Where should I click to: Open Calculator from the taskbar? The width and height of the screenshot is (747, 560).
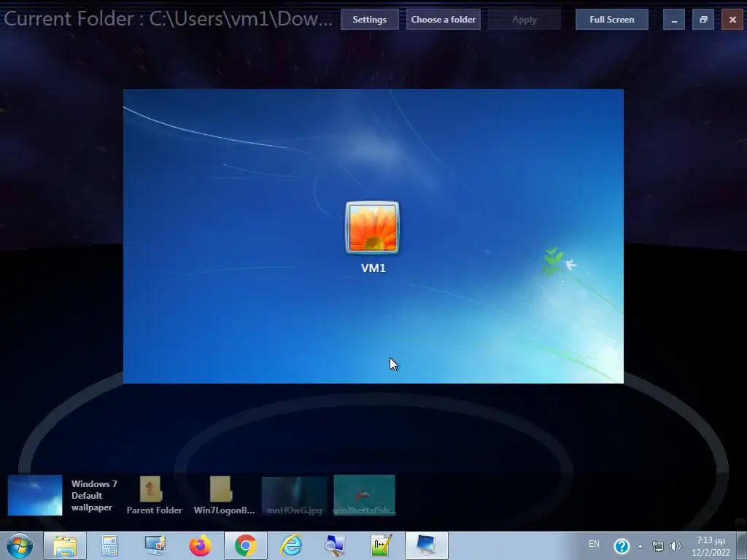tap(109, 545)
